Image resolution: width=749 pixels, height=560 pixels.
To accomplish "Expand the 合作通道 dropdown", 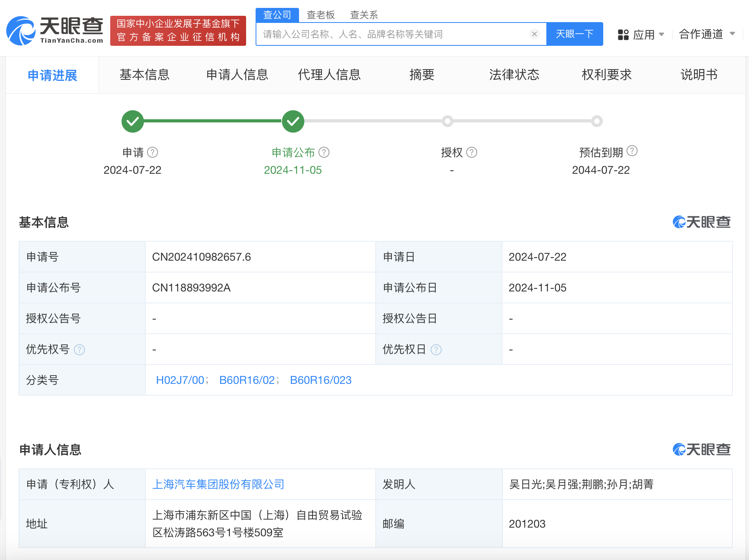I will point(706,34).
